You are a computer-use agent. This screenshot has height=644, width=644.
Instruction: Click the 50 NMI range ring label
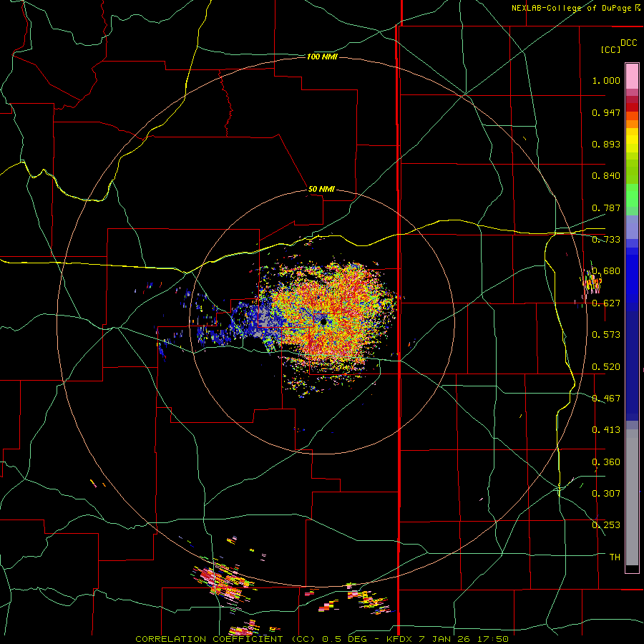coord(321,189)
